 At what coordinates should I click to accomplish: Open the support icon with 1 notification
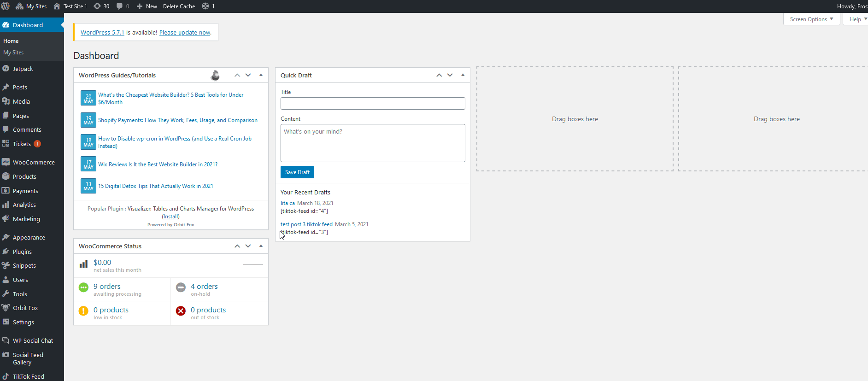coord(208,6)
